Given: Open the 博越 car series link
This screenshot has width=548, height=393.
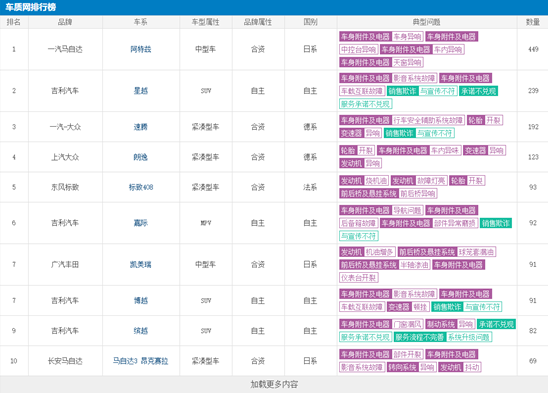Looking at the screenshot, I should pyautogui.click(x=141, y=300).
